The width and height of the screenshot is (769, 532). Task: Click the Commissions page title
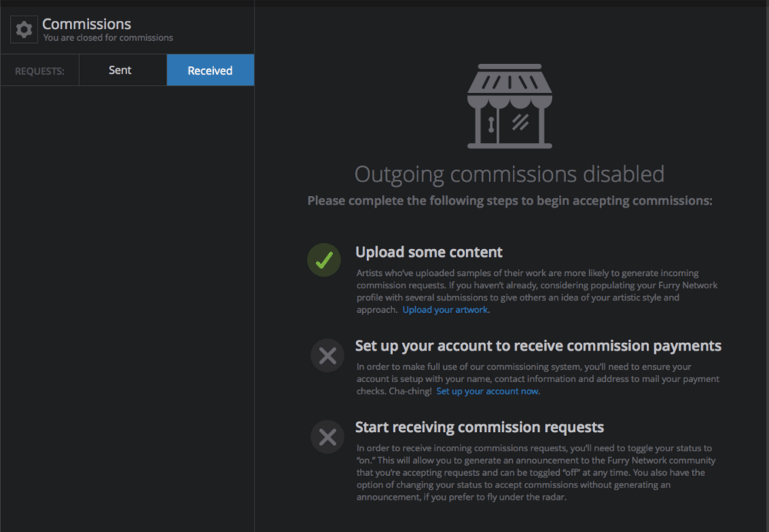coord(87,24)
